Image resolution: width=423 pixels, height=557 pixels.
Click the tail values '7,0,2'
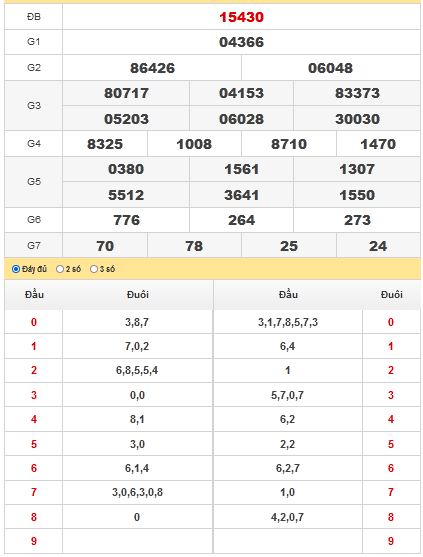tap(137, 346)
